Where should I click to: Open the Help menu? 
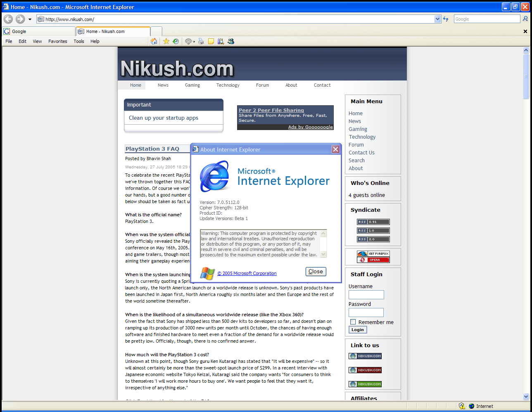(x=95, y=41)
